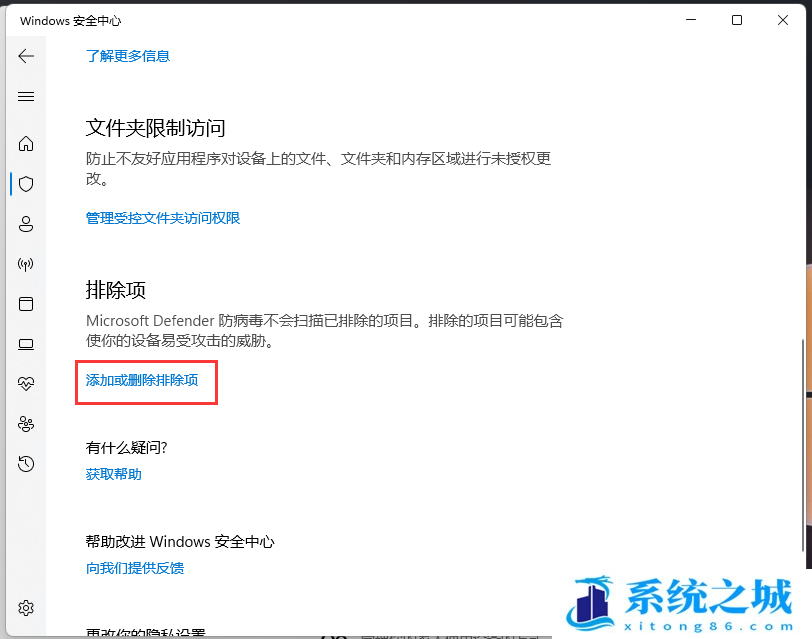Image resolution: width=812 pixels, height=639 pixels.
Task: Go back with the arrow icon
Action: pos(26,56)
